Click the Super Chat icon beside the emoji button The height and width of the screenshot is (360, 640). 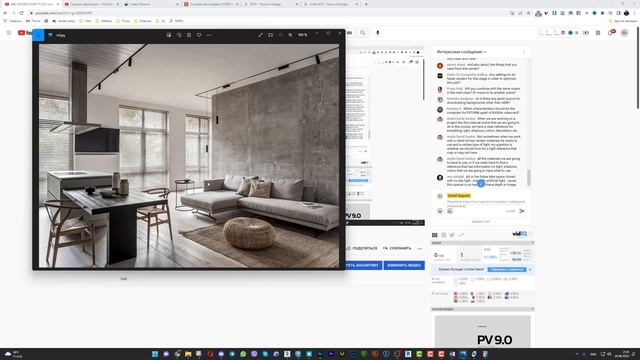pyautogui.click(x=449, y=211)
